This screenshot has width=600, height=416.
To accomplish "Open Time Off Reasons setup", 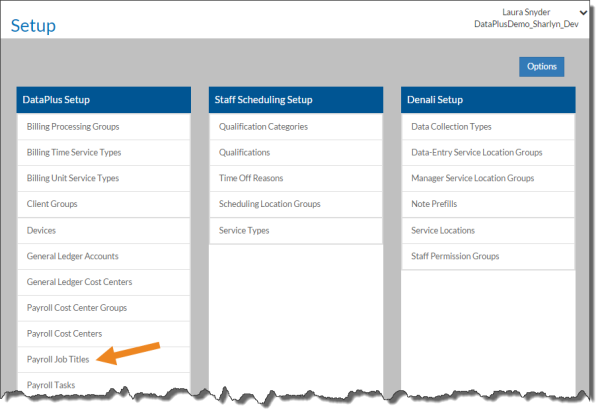I will point(251,178).
